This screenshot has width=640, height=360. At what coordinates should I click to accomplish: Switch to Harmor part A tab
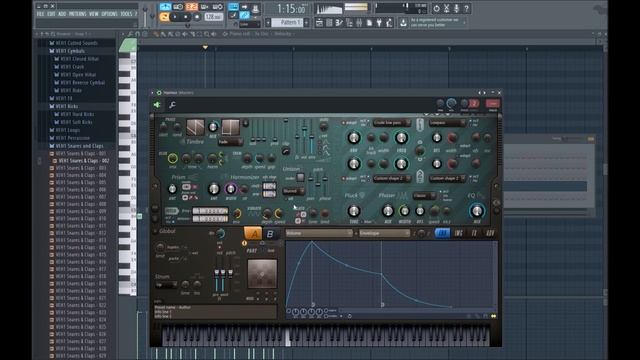(253, 233)
